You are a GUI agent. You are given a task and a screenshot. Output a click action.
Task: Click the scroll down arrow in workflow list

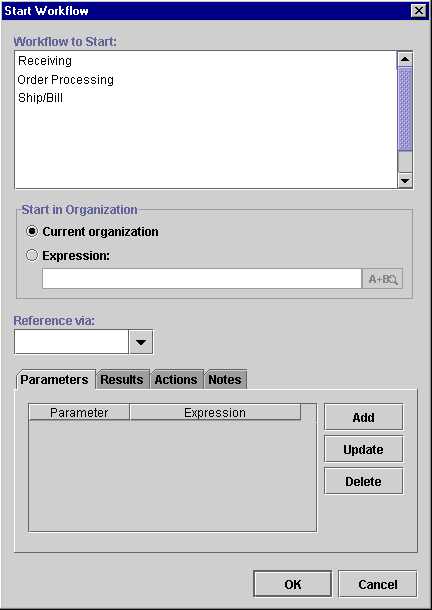point(405,181)
